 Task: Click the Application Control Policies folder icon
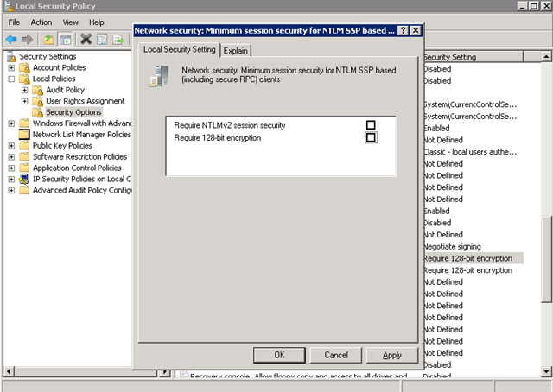coord(24,168)
